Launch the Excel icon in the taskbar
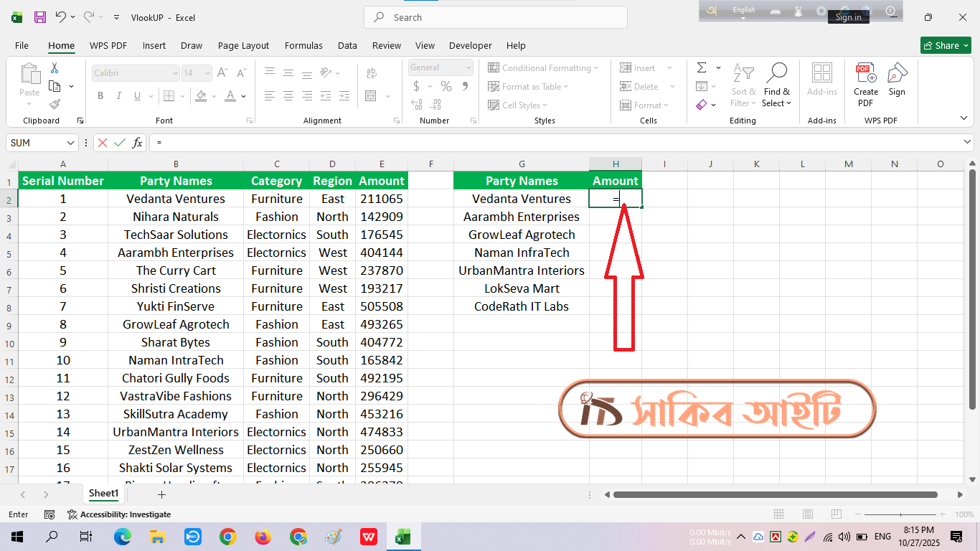The image size is (980, 551). [403, 537]
